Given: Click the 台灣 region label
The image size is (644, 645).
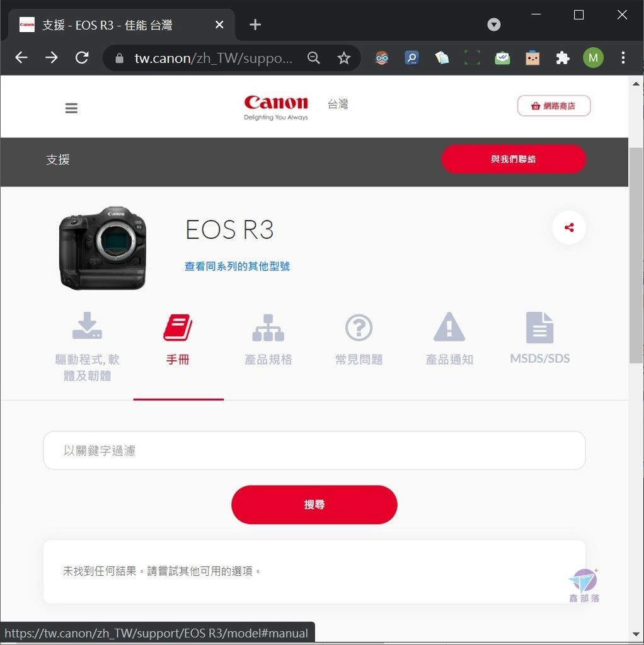Looking at the screenshot, I should tap(338, 104).
